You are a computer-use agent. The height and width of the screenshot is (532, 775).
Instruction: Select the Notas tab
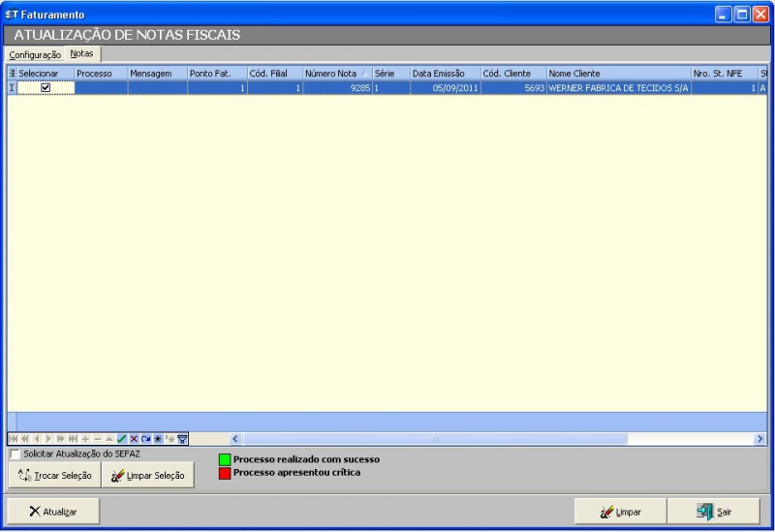point(82,54)
